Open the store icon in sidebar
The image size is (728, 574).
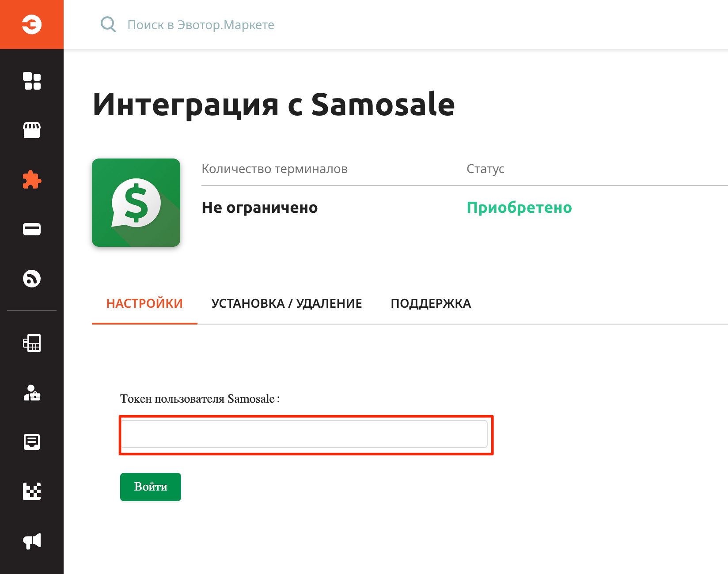pyautogui.click(x=32, y=130)
